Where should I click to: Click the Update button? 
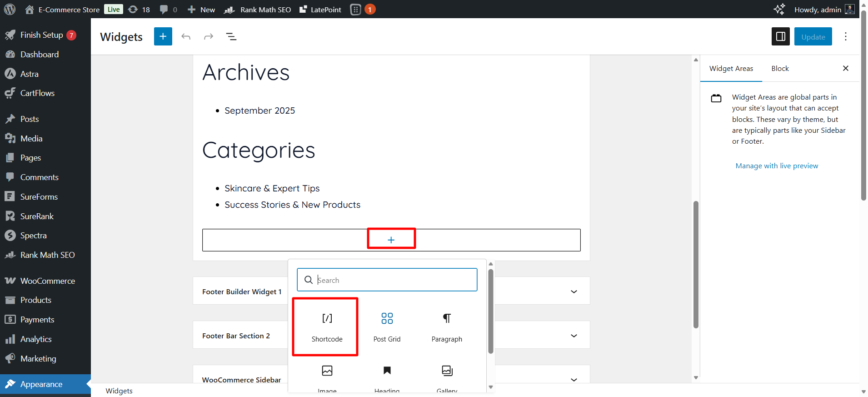813,36
